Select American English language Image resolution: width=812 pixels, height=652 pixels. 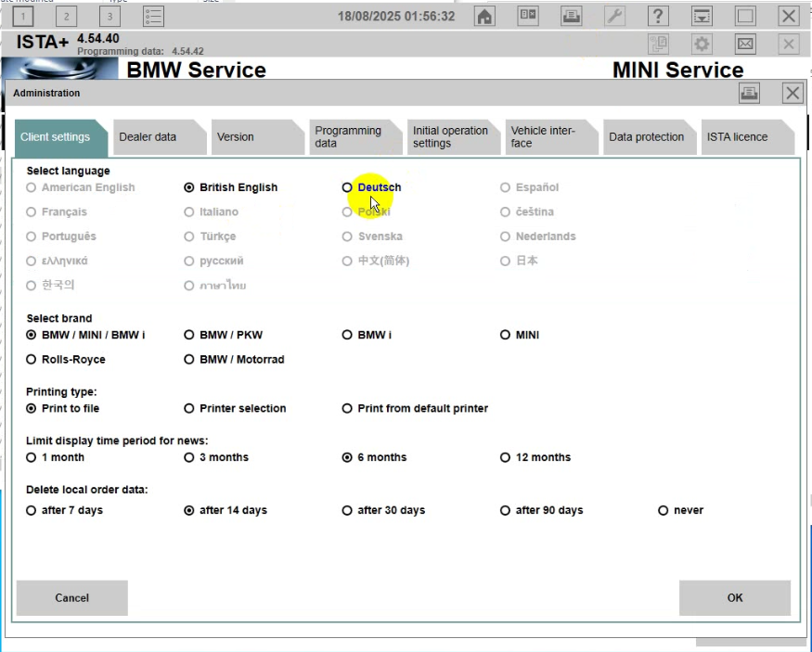tap(80, 187)
